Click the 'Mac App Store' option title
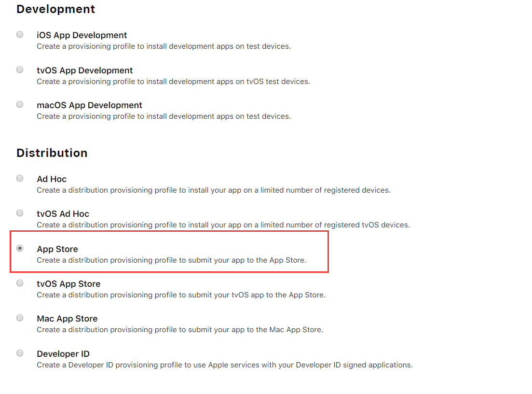Viewport: 532px width, 394px height. click(67, 319)
